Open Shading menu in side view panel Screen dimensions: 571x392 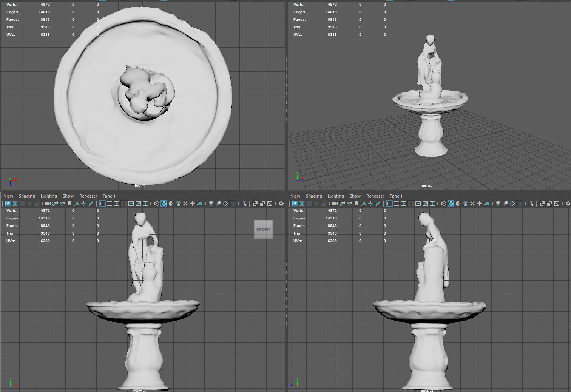click(314, 196)
